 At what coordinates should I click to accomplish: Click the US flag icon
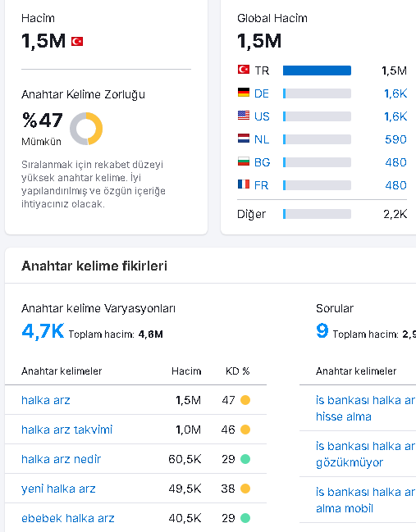click(x=244, y=116)
